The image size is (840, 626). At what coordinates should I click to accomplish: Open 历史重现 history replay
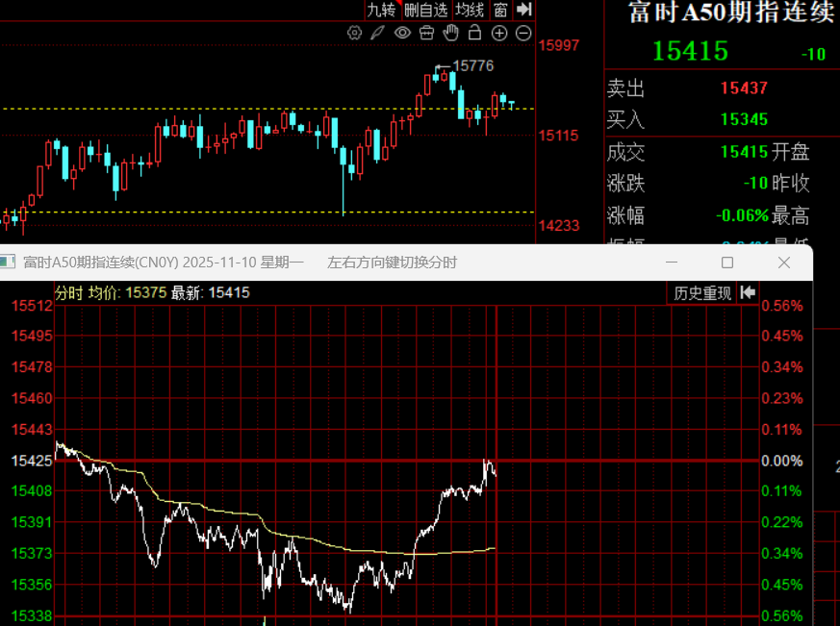702,292
